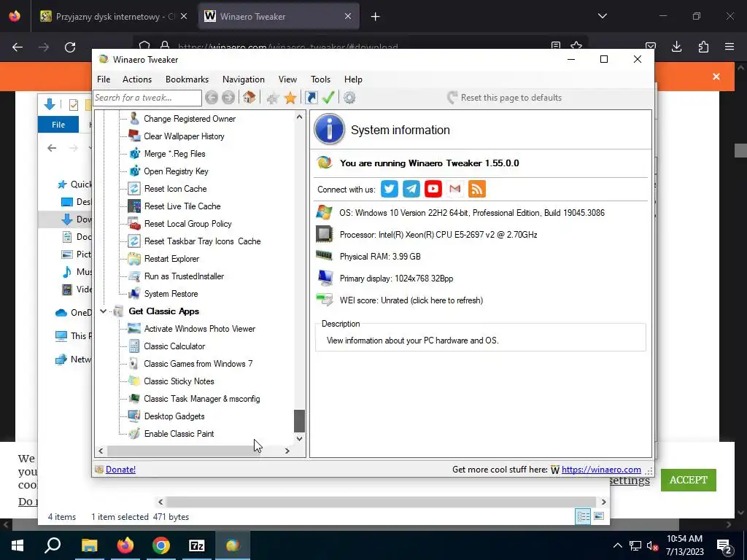Select Run as TrustedInstaller tweak

click(184, 276)
